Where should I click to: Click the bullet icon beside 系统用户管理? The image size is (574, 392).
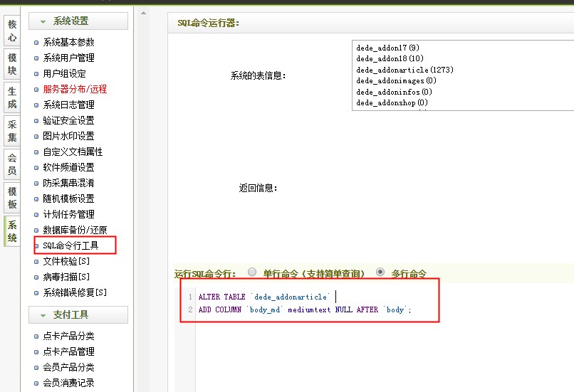click(36, 58)
